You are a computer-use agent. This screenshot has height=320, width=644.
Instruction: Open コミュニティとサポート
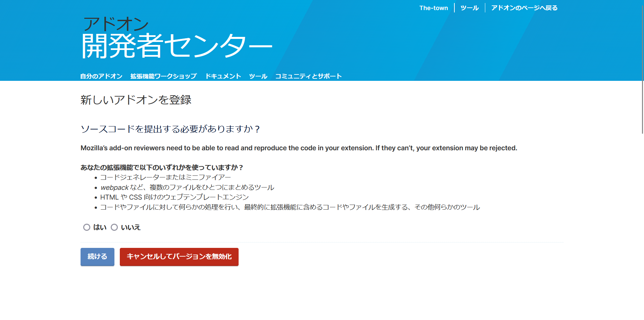tap(308, 76)
